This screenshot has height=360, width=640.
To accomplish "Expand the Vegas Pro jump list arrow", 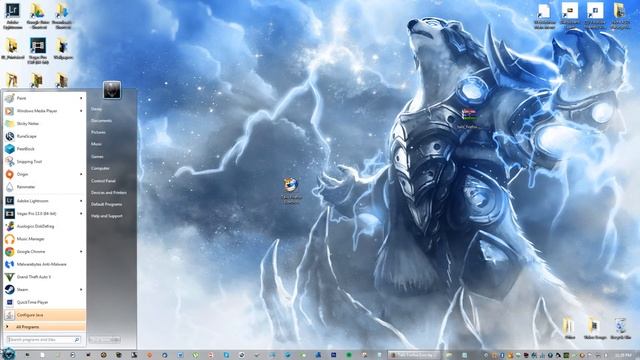I will point(81,213).
